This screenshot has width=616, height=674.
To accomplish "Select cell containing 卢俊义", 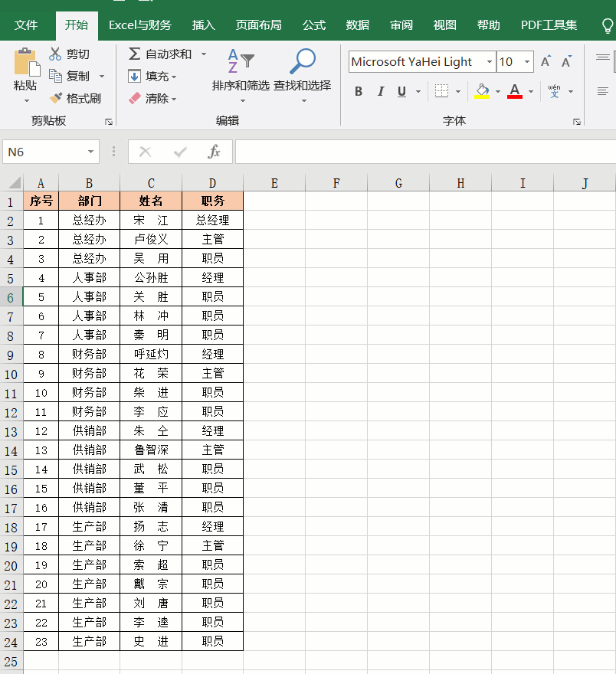I will pyautogui.click(x=151, y=240).
